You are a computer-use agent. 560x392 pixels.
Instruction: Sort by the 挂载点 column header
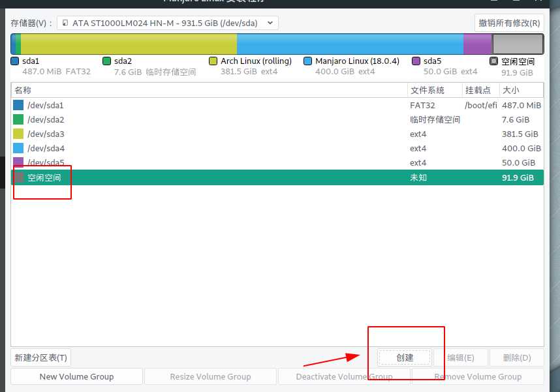[x=481, y=90]
